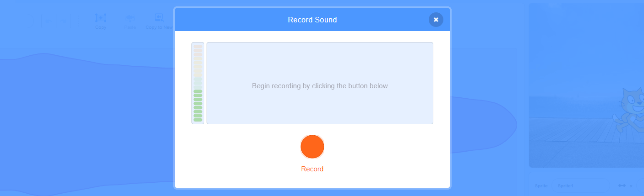Click the microphone level meter
This screenshot has height=196, width=644.
pyautogui.click(x=198, y=83)
